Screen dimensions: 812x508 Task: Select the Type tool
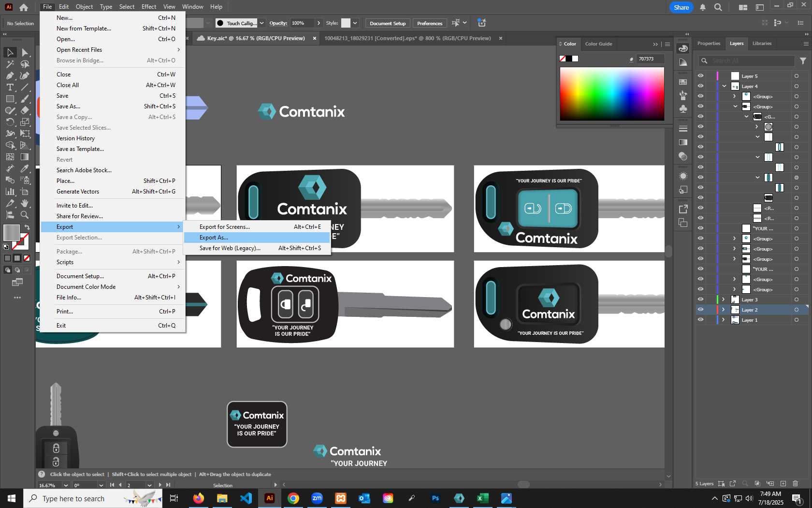[x=10, y=87]
